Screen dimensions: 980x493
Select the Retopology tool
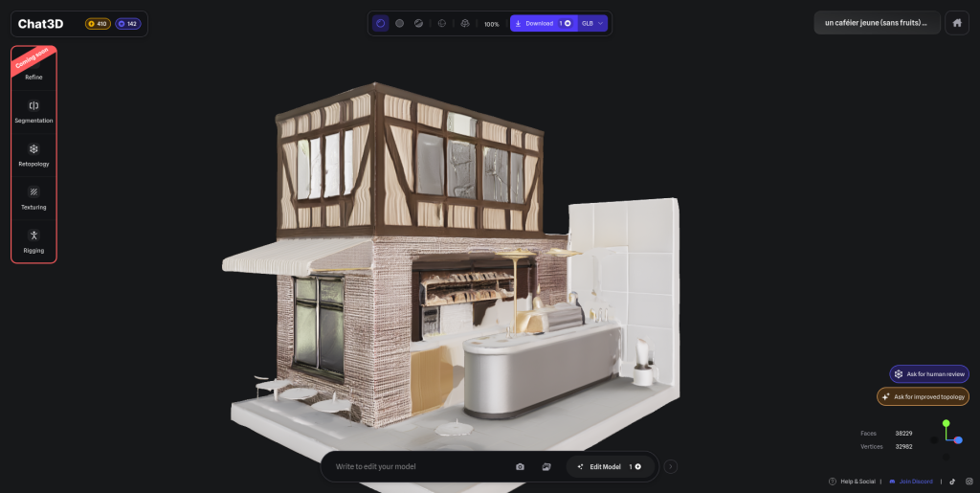point(33,154)
